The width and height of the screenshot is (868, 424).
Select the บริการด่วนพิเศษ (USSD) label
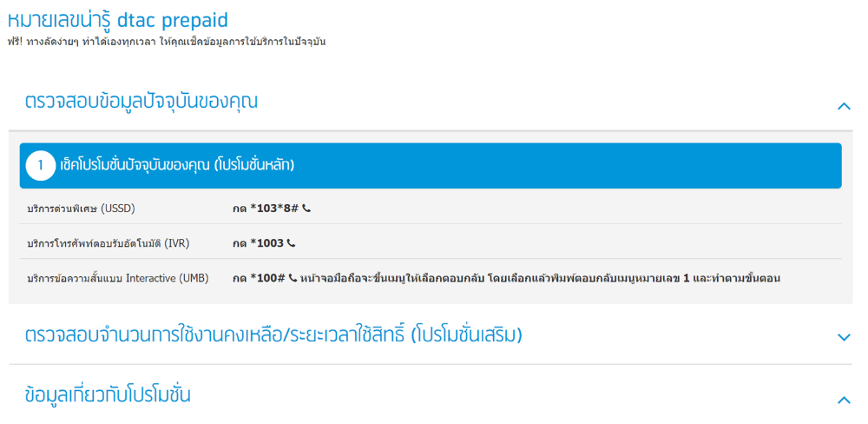81,209
